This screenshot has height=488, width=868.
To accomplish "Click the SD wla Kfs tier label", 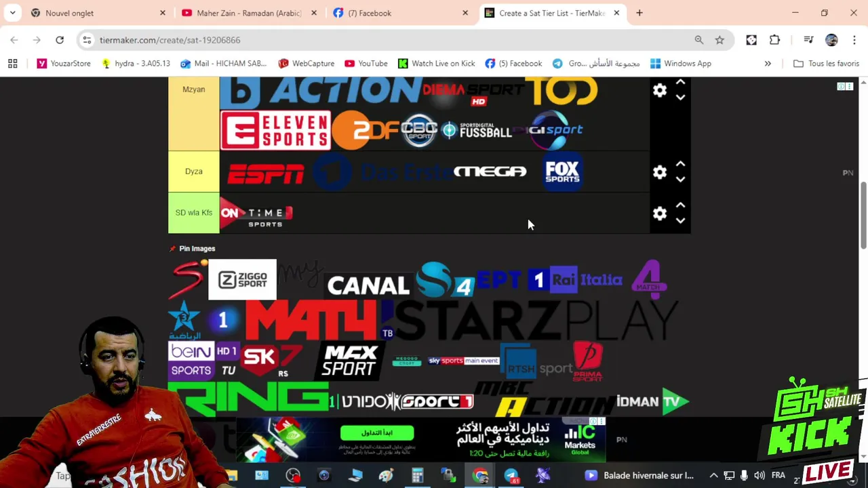I will 194,213.
